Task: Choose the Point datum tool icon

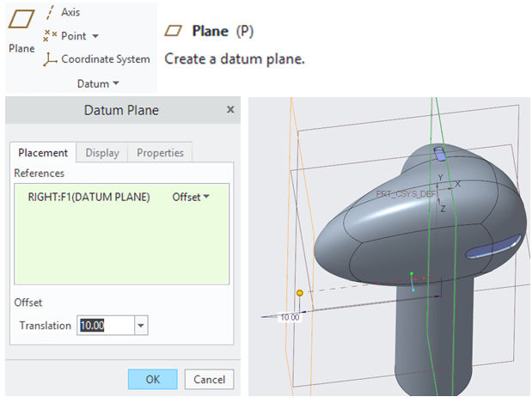Action: tap(50, 36)
